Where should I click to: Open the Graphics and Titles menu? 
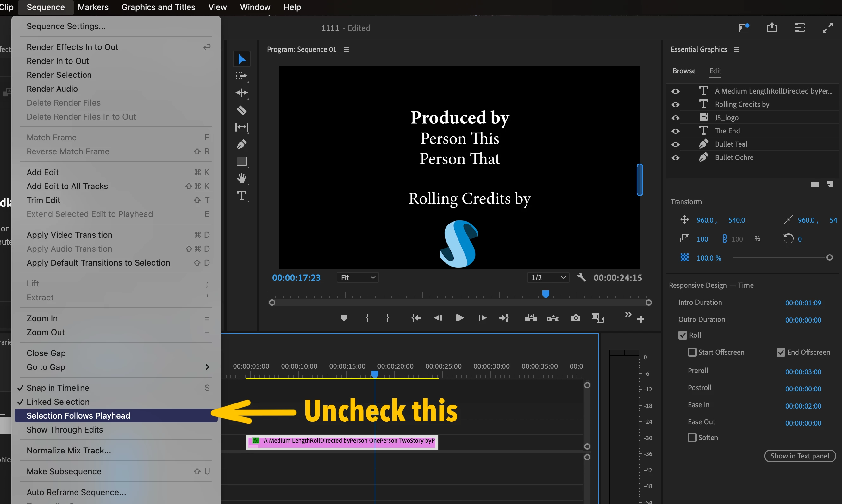click(x=158, y=7)
